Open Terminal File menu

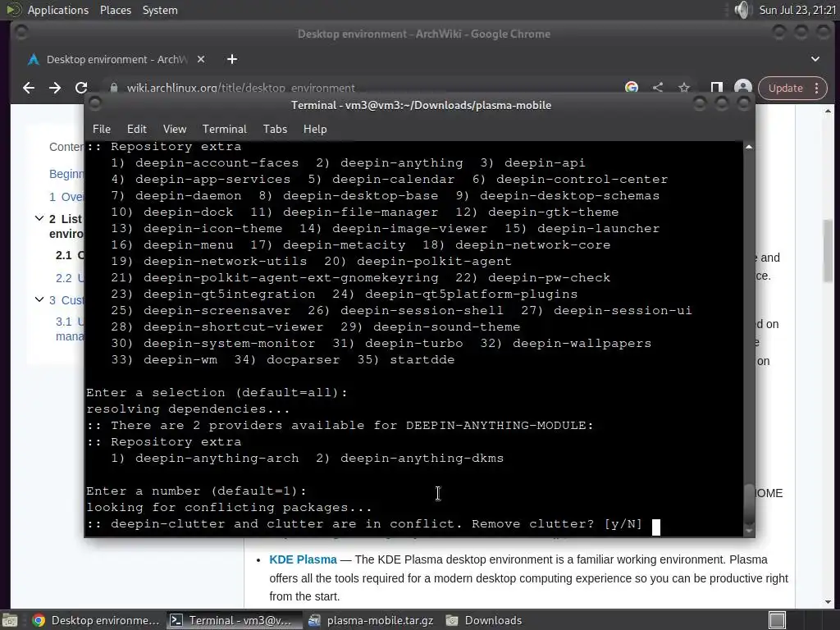point(102,129)
